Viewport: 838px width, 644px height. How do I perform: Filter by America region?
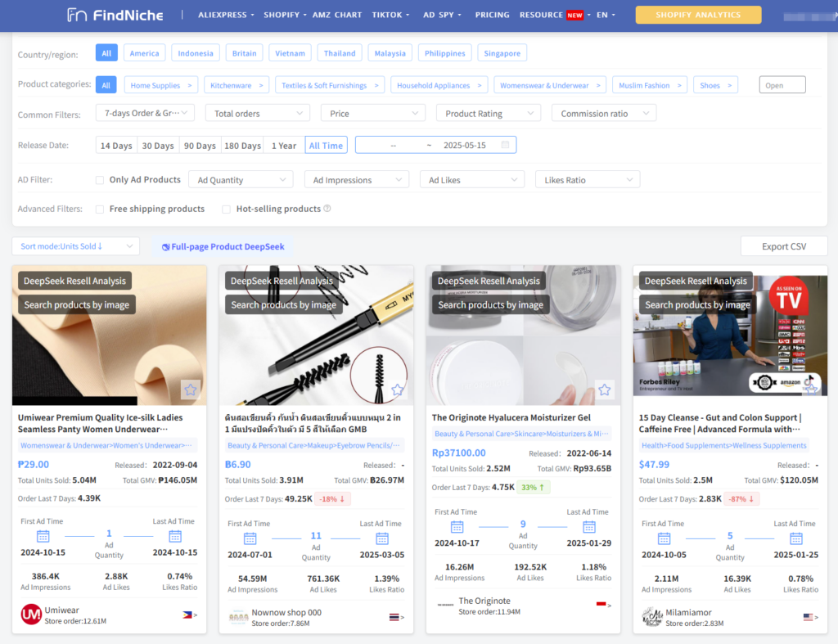[x=144, y=53]
